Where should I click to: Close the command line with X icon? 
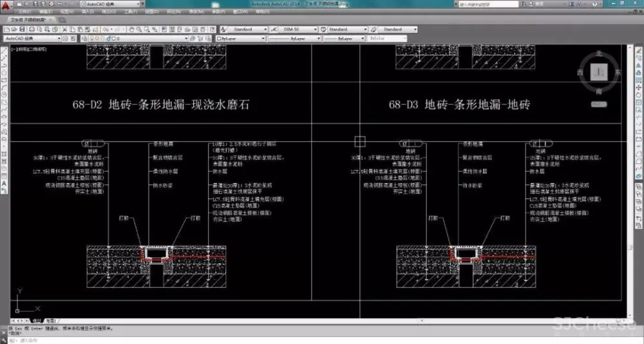(4, 332)
